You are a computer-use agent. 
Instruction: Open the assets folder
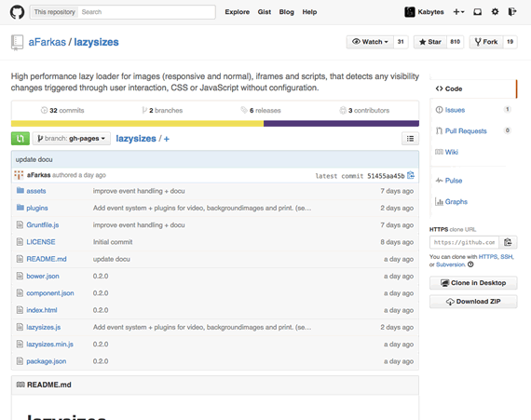(36, 191)
